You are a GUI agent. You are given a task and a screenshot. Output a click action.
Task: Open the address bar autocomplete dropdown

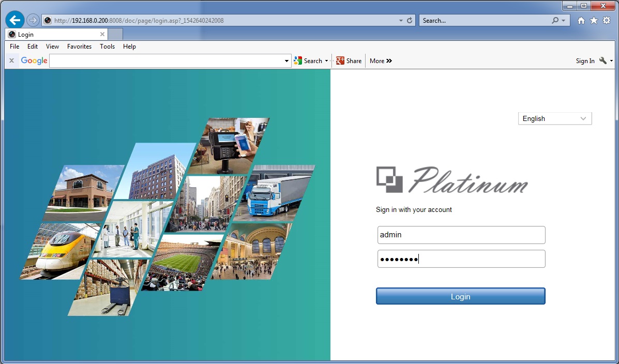point(401,21)
